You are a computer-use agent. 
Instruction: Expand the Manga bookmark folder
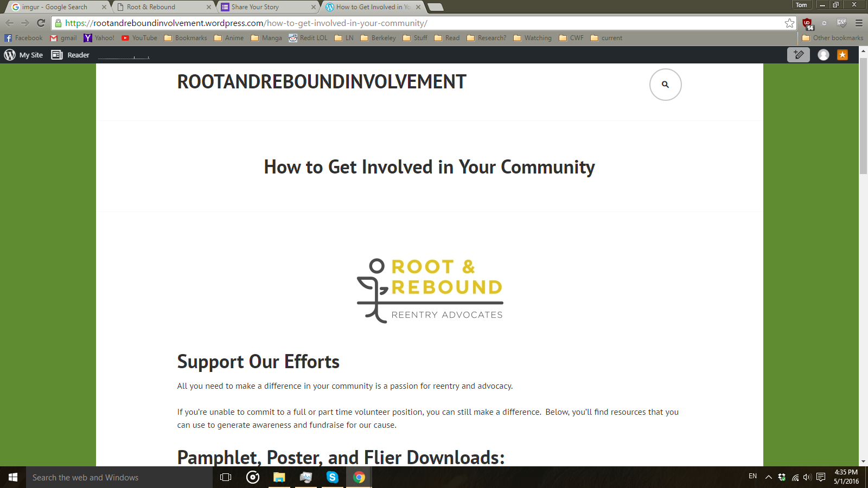click(x=266, y=38)
